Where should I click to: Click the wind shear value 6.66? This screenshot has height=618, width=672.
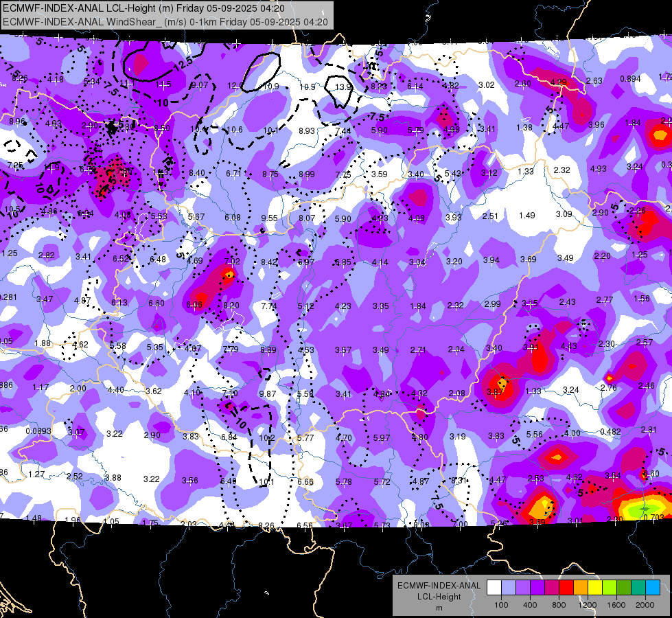click(305, 481)
